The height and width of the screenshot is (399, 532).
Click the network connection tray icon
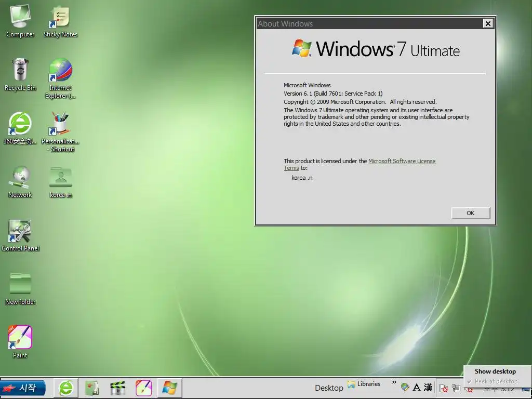point(456,388)
